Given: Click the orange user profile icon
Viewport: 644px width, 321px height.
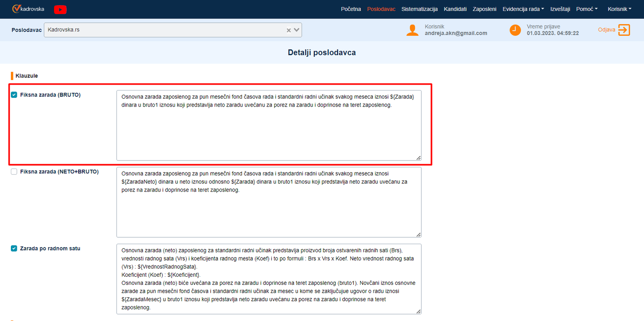Looking at the screenshot, I should [x=412, y=30].
